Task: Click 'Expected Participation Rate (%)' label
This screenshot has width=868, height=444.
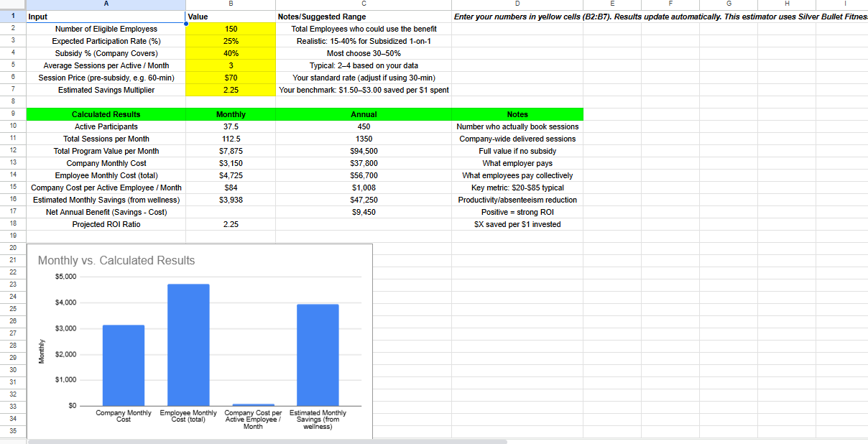Action: (106, 41)
